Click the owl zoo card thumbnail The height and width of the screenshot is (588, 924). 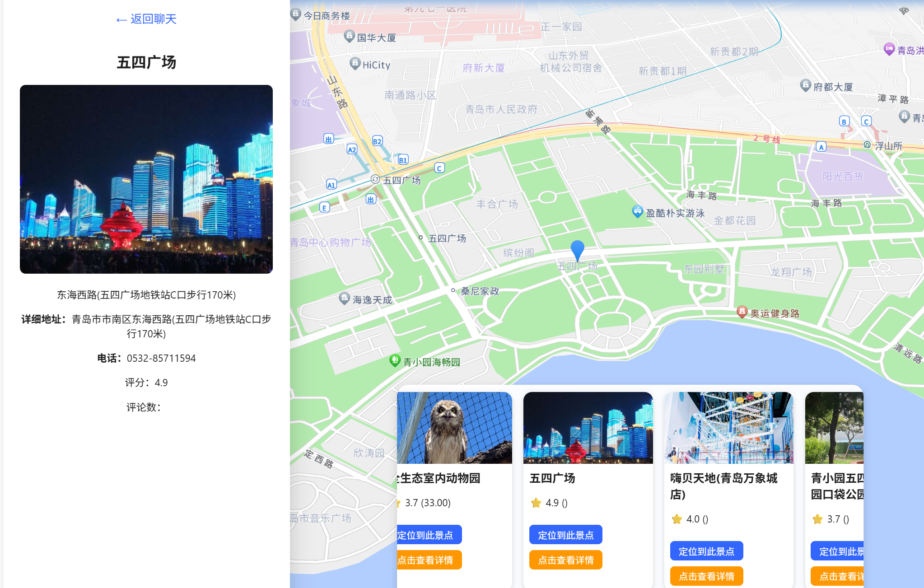click(x=454, y=428)
